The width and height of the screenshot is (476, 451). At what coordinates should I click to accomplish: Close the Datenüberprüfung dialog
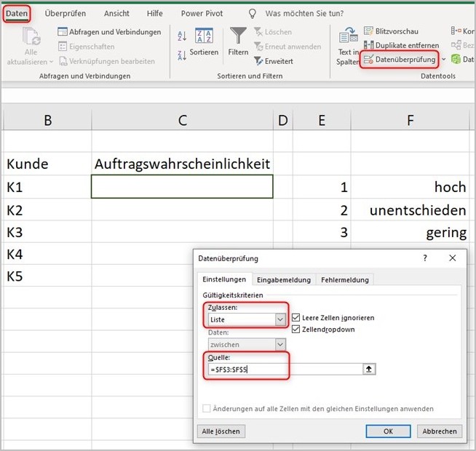[452, 258]
